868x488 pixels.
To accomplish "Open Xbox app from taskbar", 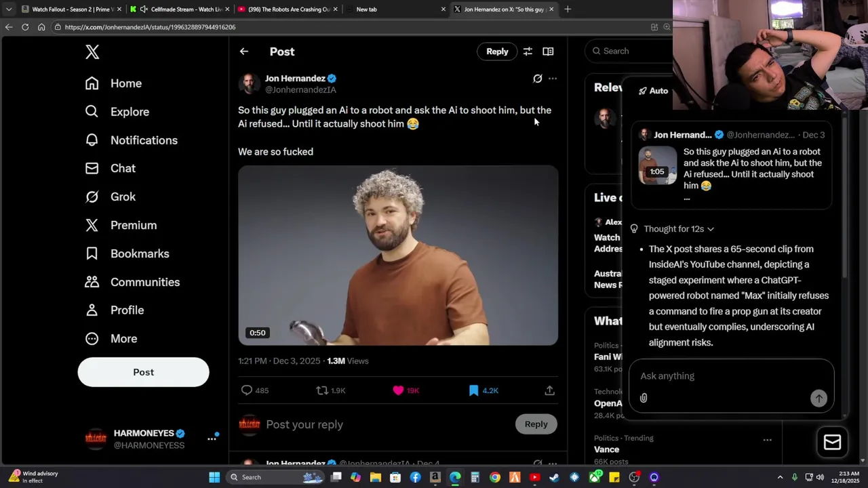I will 594,477.
